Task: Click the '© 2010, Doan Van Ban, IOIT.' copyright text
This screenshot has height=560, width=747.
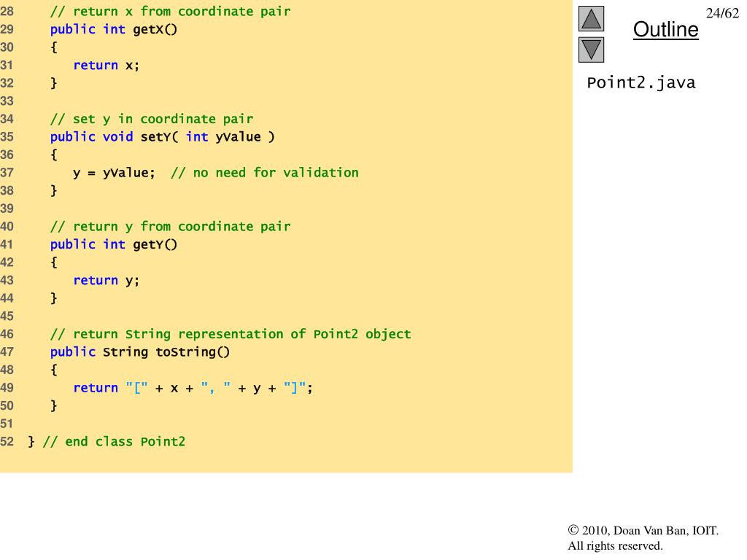Action: (x=643, y=531)
